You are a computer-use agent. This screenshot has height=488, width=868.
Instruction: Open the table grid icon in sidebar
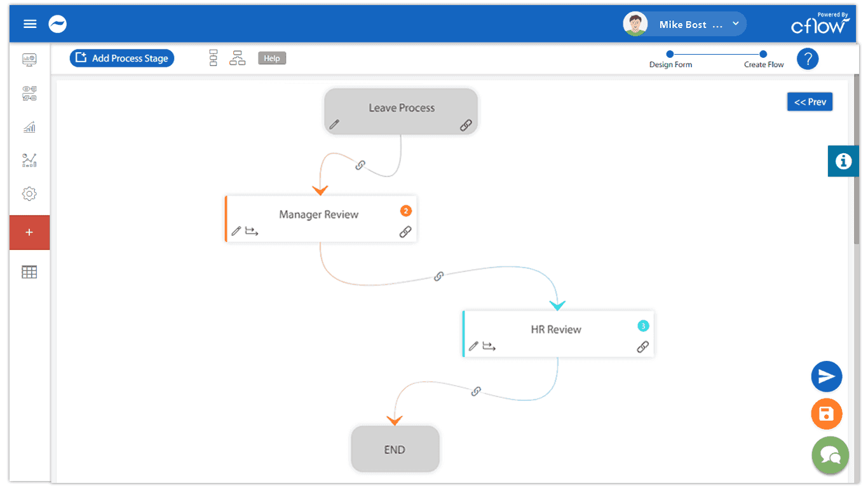(x=29, y=272)
